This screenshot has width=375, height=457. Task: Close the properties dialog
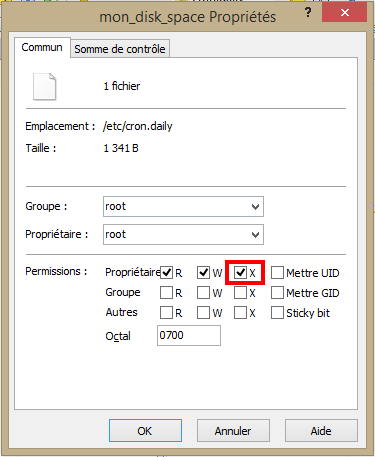(345, 13)
